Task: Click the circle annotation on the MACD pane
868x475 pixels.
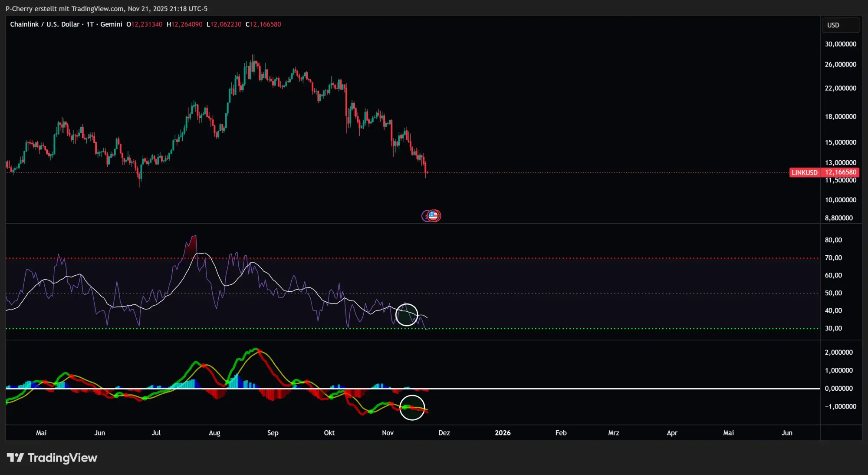Action: coord(412,407)
